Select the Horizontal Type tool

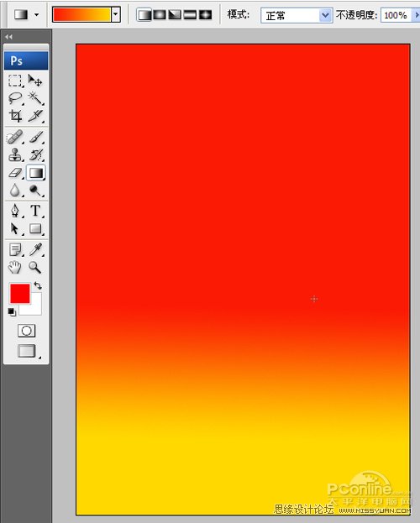coord(35,211)
